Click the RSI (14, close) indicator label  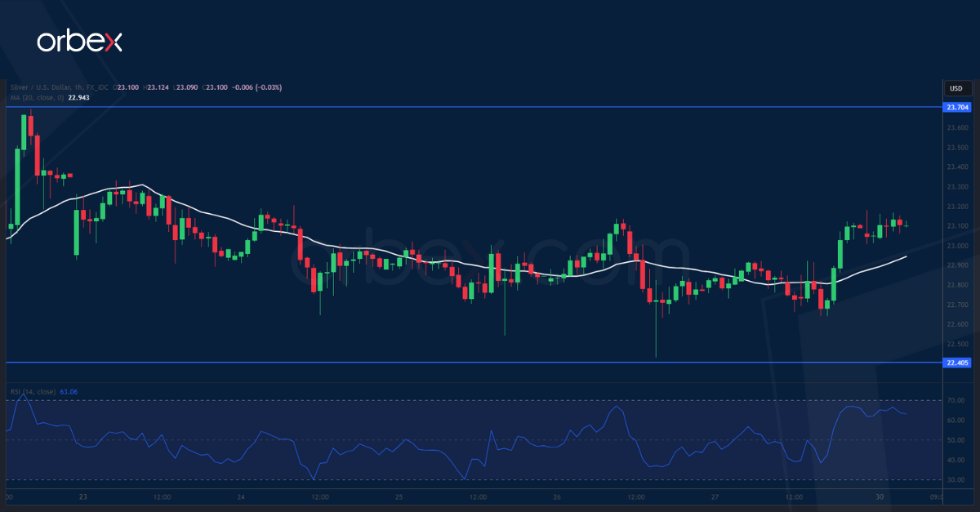33,393
